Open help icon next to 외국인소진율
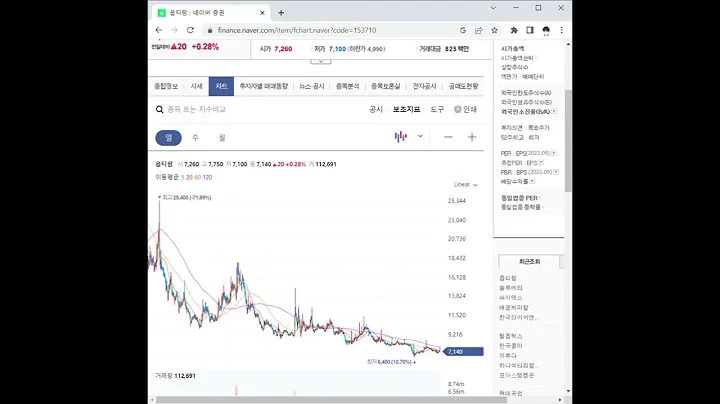 point(554,112)
